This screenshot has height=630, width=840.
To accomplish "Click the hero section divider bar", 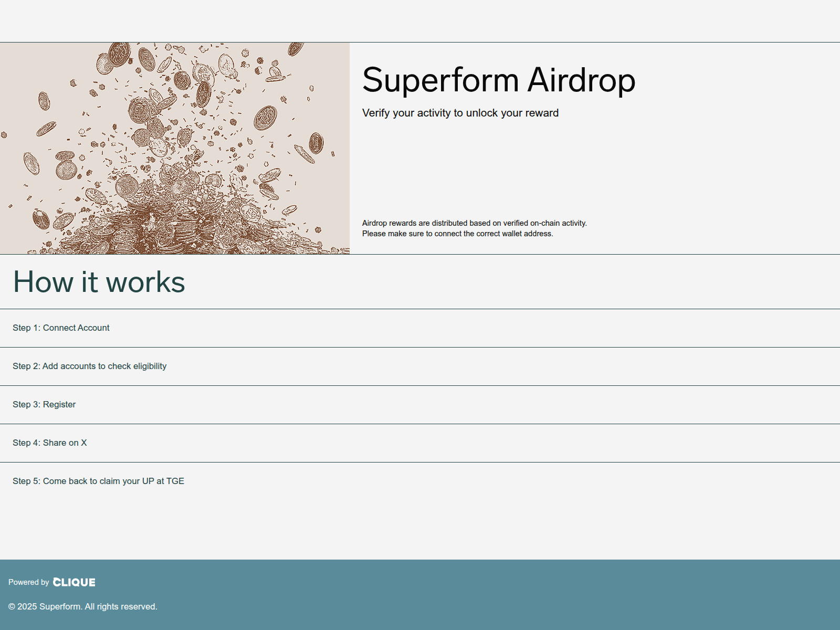I will tap(420, 254).
